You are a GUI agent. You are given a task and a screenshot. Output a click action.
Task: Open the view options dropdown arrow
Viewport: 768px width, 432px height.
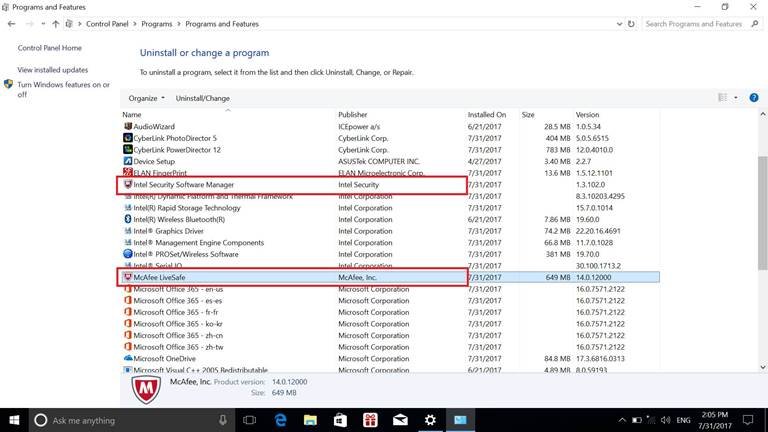[736, 98]
